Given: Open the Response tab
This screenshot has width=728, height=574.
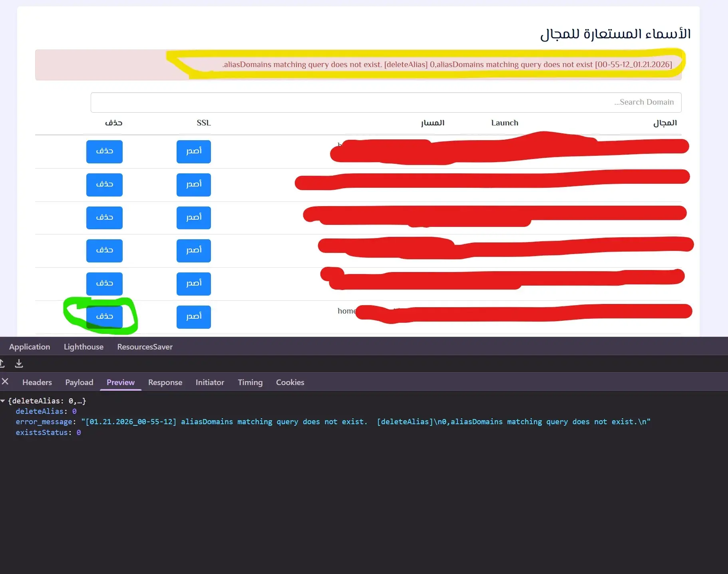Looking at the screenshot, I should point(165,382).
